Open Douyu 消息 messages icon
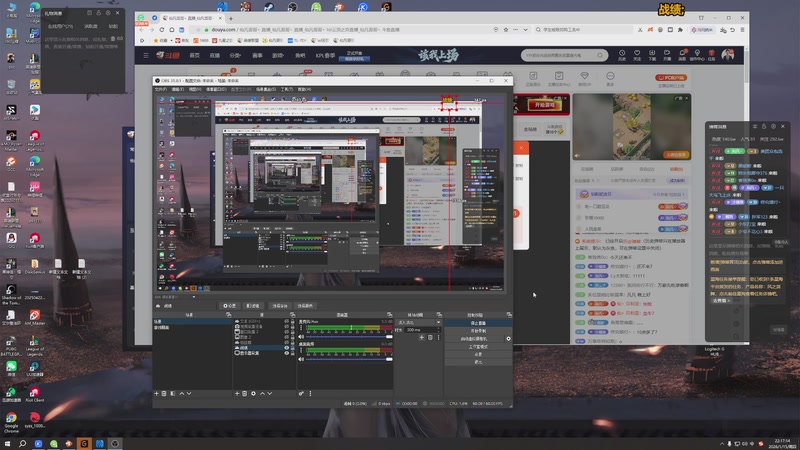The height and width of the screenshot is (450, 800). (682, 55)
